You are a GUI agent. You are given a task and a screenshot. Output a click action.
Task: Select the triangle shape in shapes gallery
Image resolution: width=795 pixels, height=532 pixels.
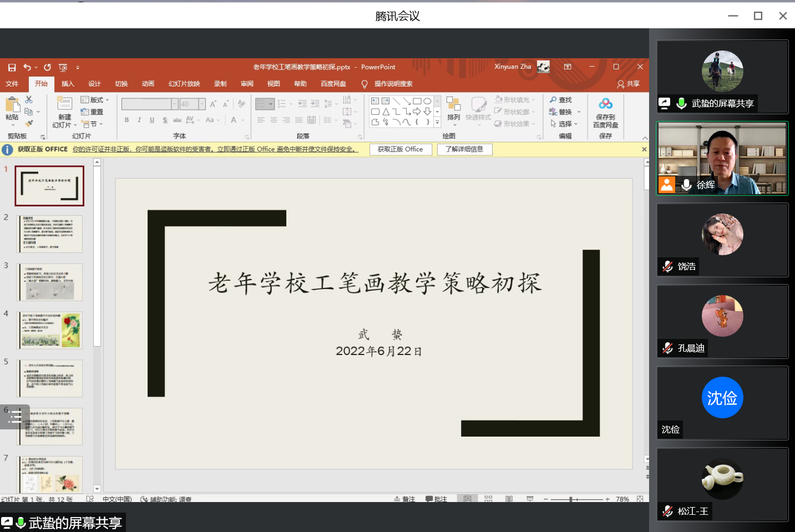coord(386,112)
